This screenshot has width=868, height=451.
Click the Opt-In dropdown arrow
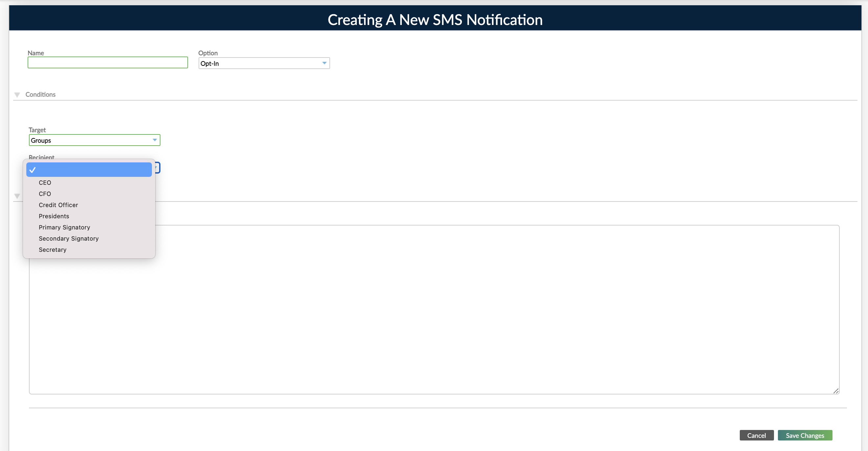[x=324, y=63]
